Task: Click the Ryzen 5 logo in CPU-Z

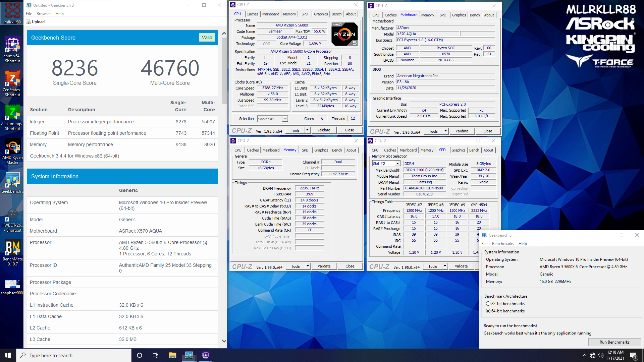Action: 344,34
